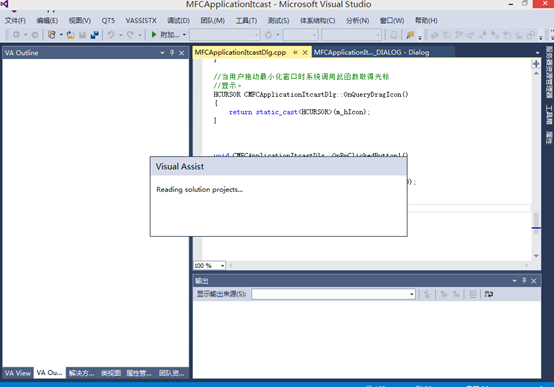Open the VASSISTX menu
This screenshot has height=387, width=554.
141,20
